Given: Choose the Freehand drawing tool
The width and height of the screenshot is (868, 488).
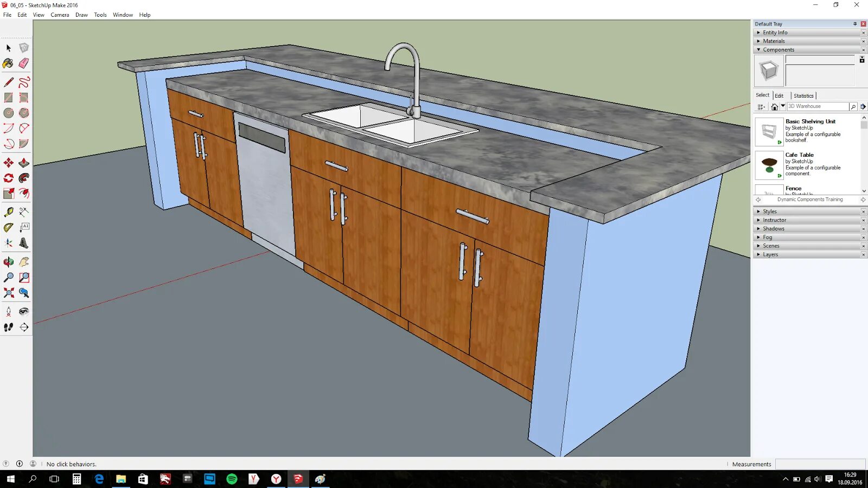Looking at the screenshot, I should coord(24,82).
